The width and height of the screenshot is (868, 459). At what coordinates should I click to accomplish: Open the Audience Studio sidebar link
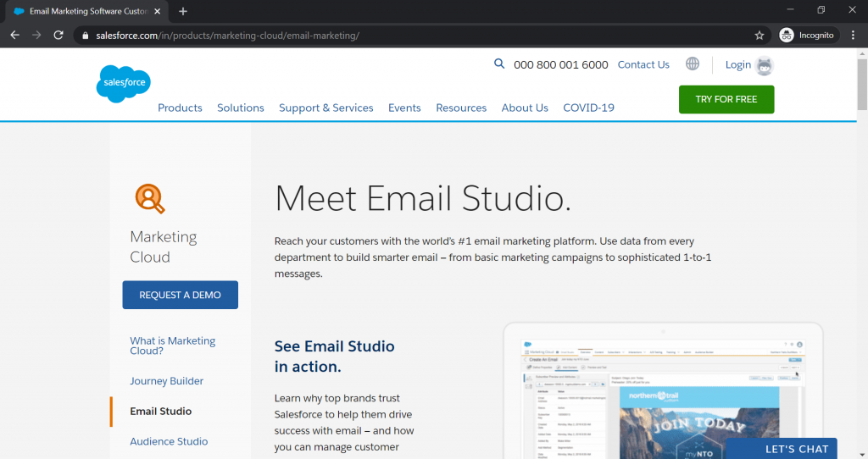click(169, 441)
